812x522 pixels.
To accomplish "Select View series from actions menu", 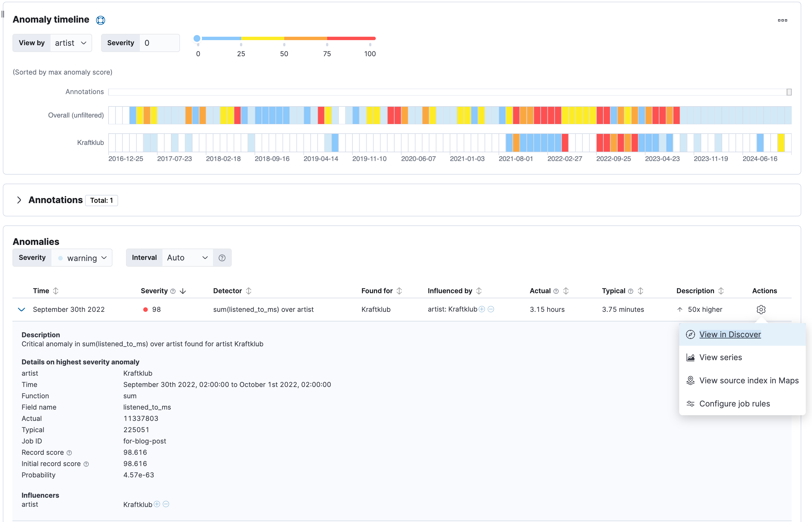I will tap(720, 357).
